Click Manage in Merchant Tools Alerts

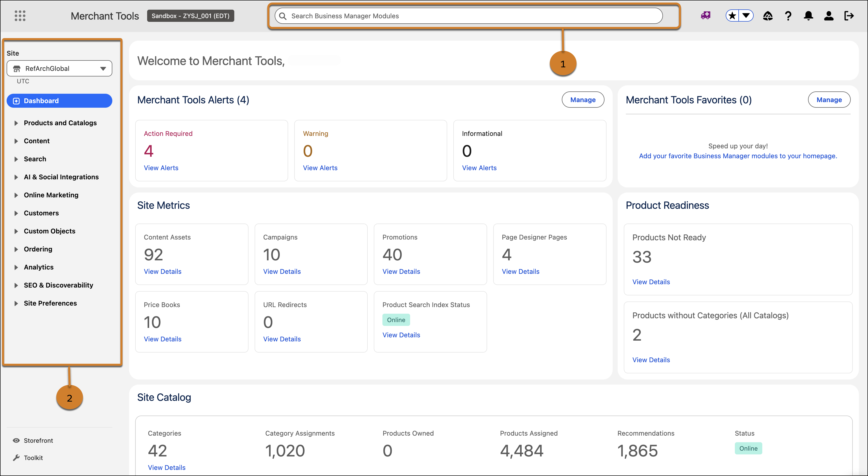pyautogui.click(x=583, y=100)
